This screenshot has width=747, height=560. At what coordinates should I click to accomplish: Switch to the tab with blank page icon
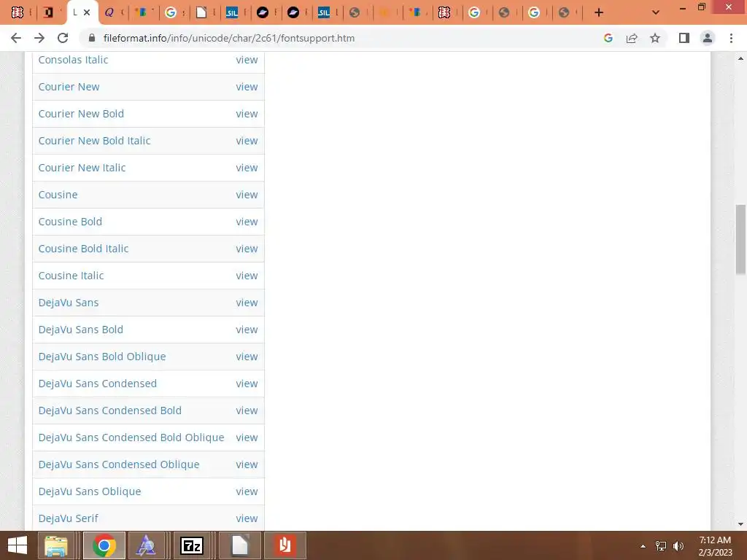point(201,13)
